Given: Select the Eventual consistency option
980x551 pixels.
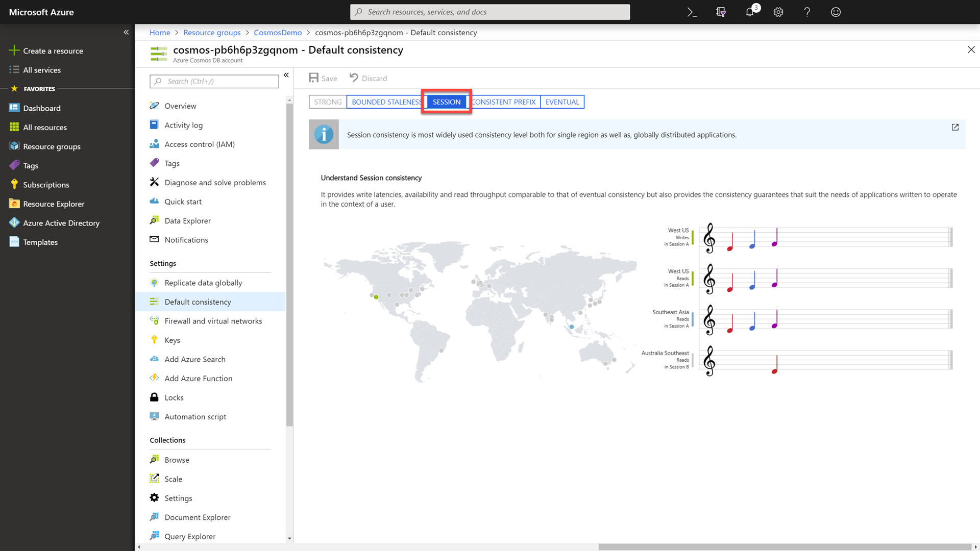Looking at the screenshot, I should pos(561,102).
